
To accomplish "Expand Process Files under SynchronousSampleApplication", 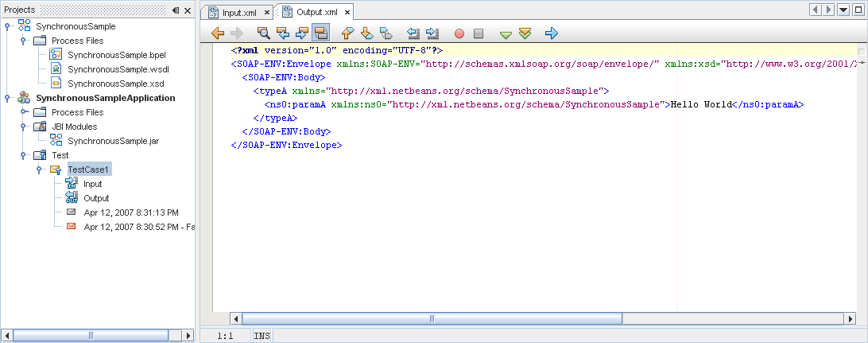I will [x=23, y=112].
